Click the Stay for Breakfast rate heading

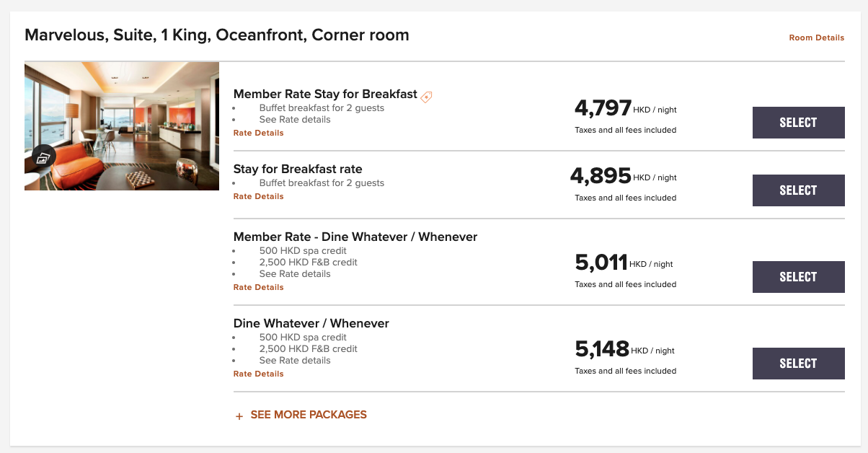(298, 169)
